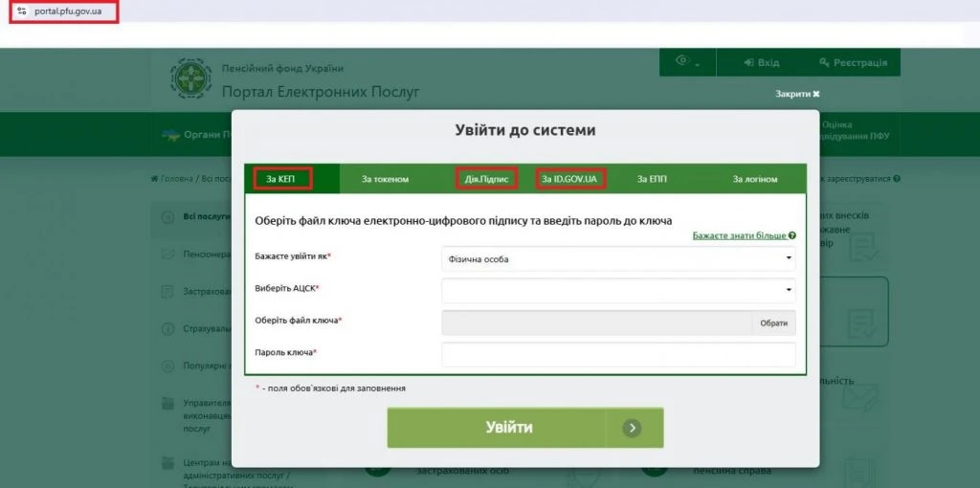Close the dialog with Закрити

797,94
